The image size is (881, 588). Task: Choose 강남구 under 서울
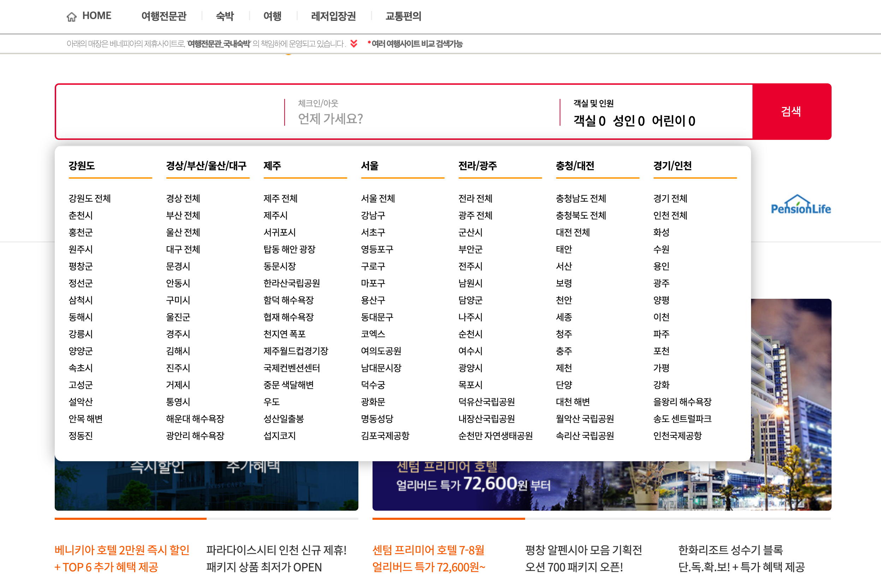pos(373,215)
